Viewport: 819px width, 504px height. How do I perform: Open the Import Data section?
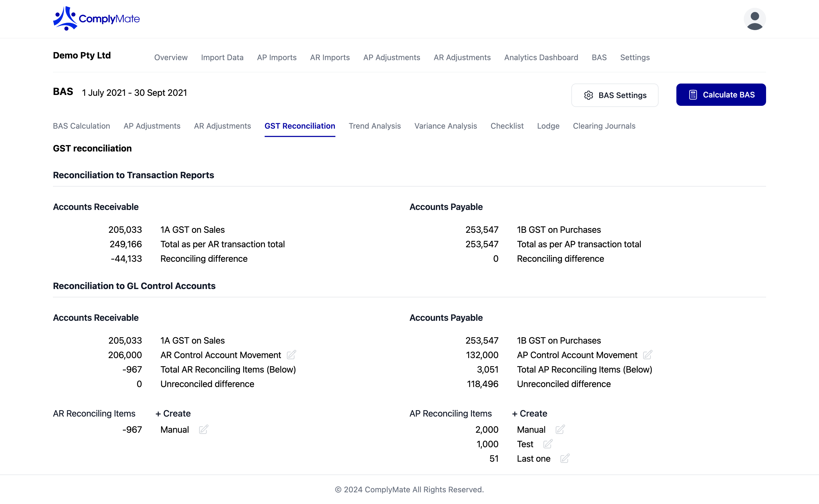[222, 57]
